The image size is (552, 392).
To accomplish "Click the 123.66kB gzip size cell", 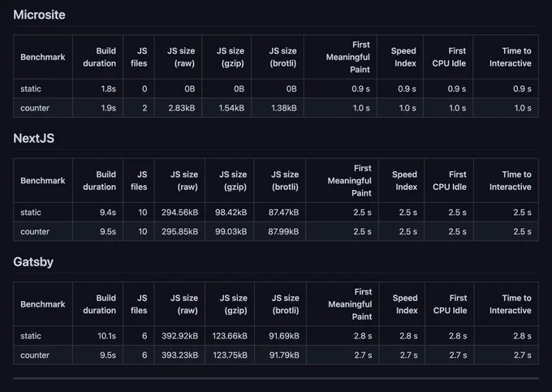I will click(230, 336).
